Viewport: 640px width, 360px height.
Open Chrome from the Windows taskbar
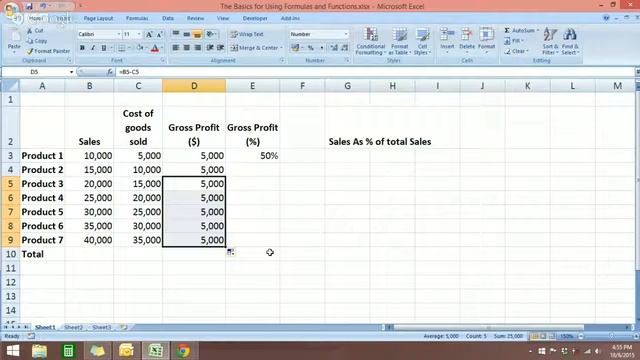tap(183, 351)
